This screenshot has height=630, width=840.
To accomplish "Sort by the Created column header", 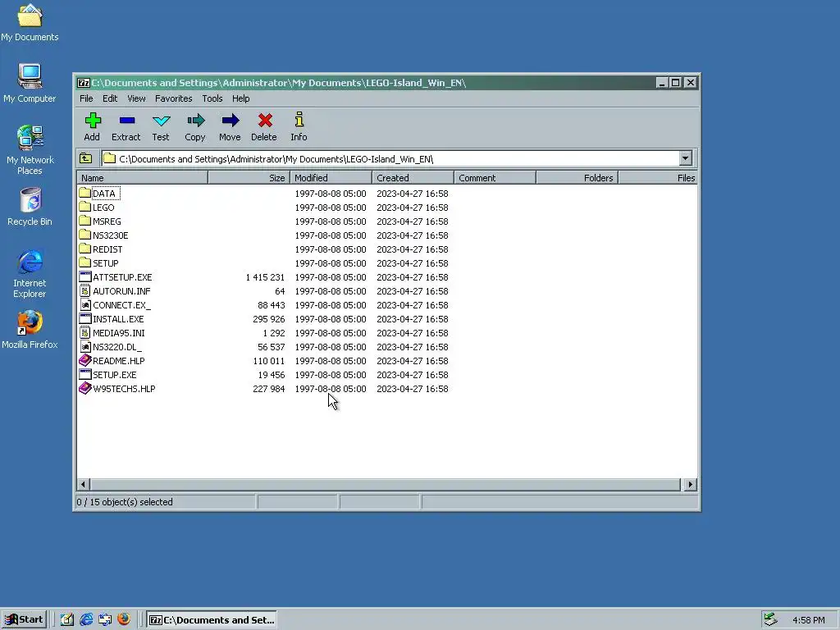I will tap(413, 178).
